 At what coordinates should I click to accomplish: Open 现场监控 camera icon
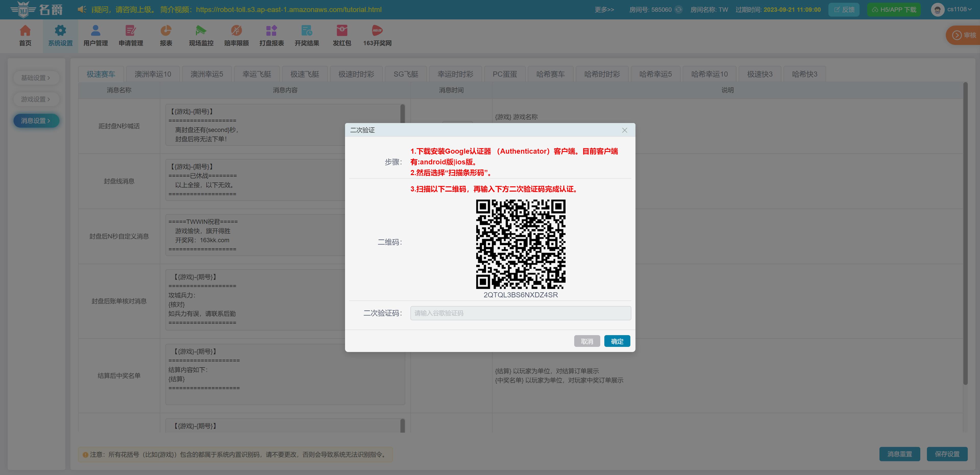click(x=201, y=30)
